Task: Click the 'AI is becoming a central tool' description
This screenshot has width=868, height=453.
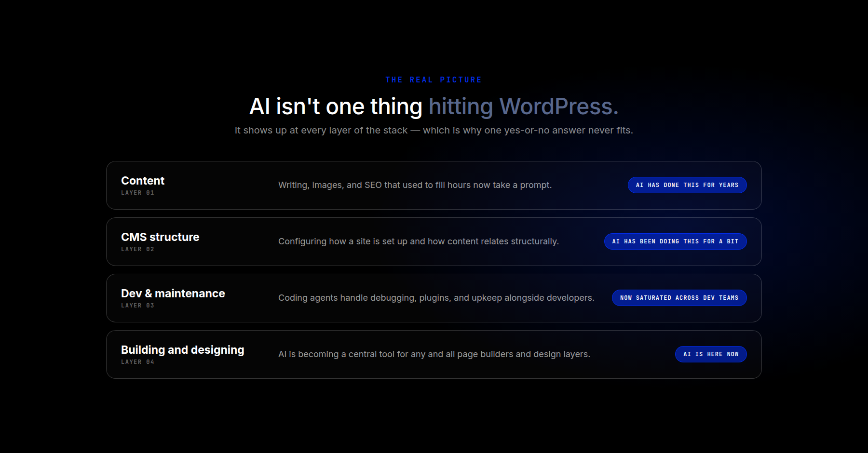Action: click(x=434, y=354)
